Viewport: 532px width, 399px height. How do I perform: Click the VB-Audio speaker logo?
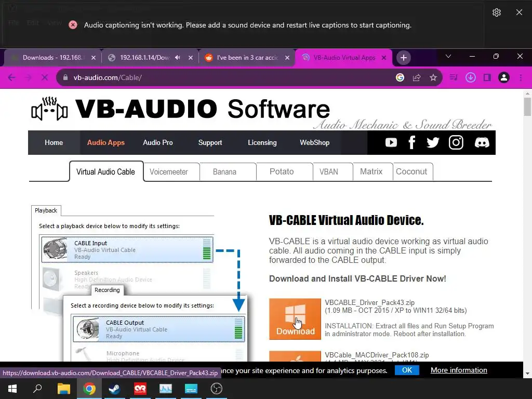(49, 109)
